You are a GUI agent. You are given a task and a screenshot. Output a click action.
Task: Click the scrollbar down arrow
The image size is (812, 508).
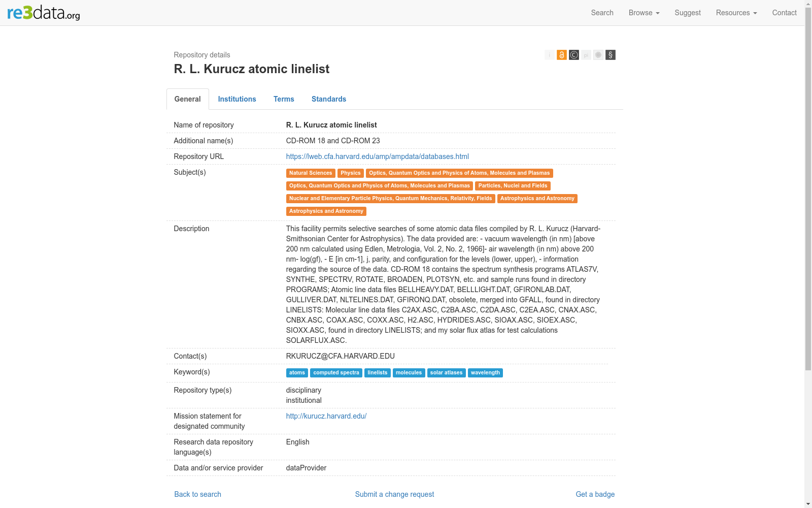click(x=808, y=504)
